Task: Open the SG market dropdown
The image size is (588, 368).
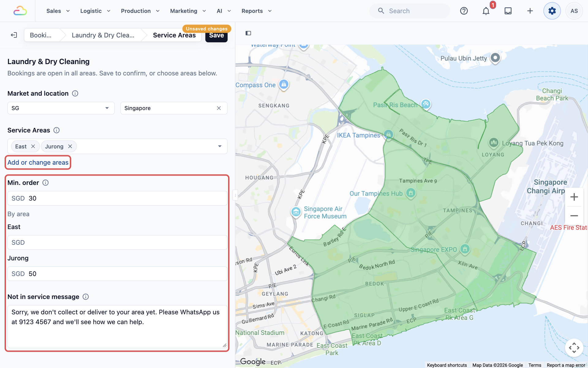Action: (x=61, y=108)
